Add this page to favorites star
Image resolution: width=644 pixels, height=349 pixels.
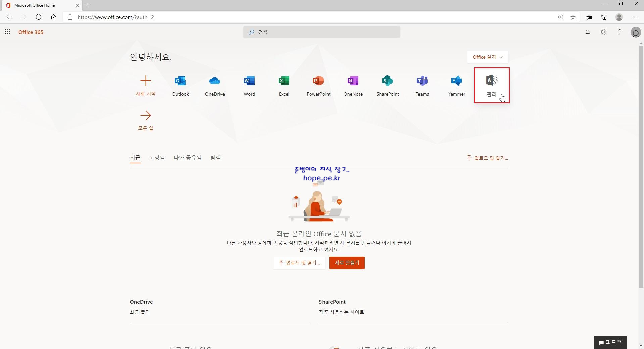coord(573,17)
